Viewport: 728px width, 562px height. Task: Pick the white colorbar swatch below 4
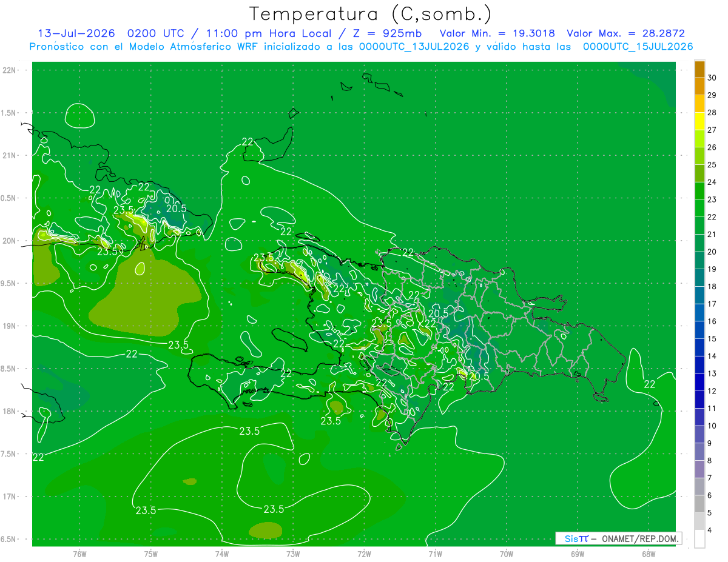pyautogui.click(x=699, y=538)
